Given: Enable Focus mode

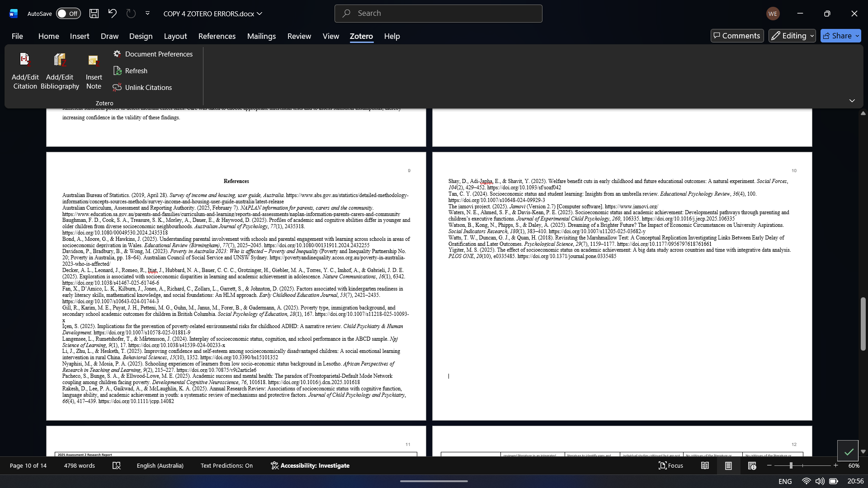Looking at the screenshot, I should [x=670, y=465].
